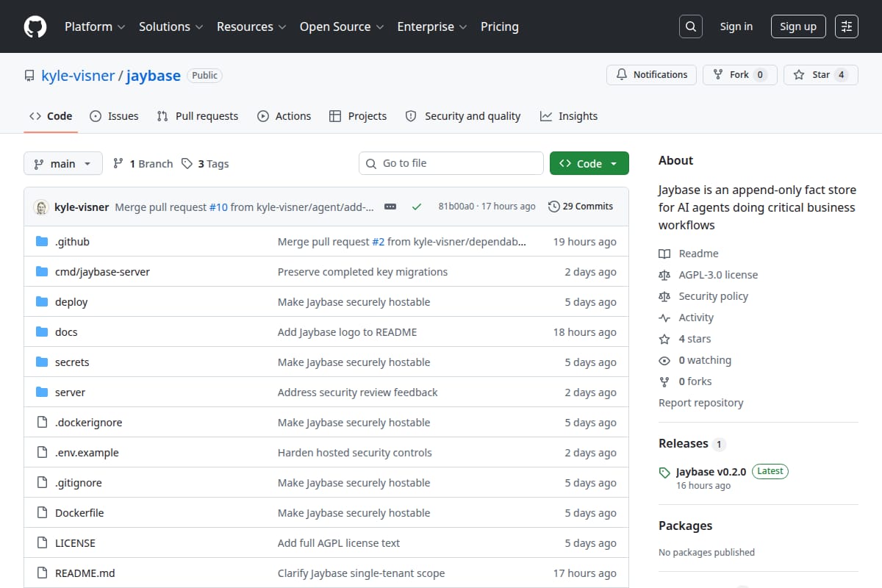
Task: Open commit hash 81b00a0
Action: tap(456, 207)
